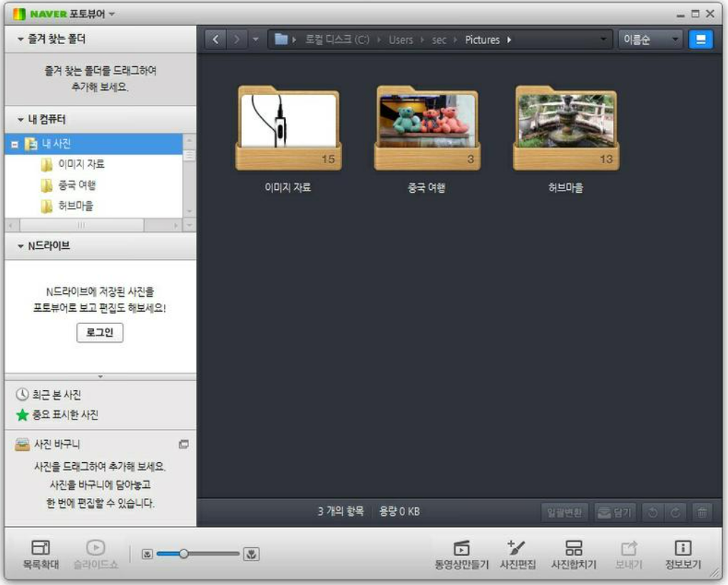This screenshot has width=728, height=585.
Task: Click the 로그인 button
Action: click(x=100, y=332)
